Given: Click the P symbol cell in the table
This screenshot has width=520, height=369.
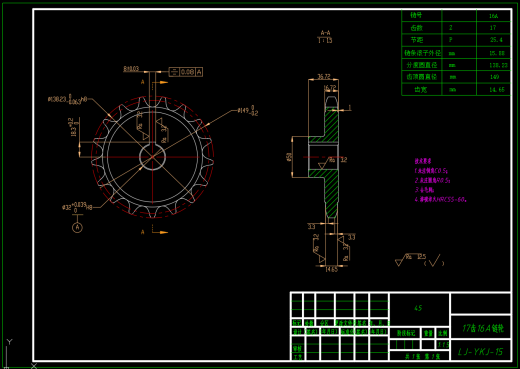Looking at the screenshot, I should 451,40.
